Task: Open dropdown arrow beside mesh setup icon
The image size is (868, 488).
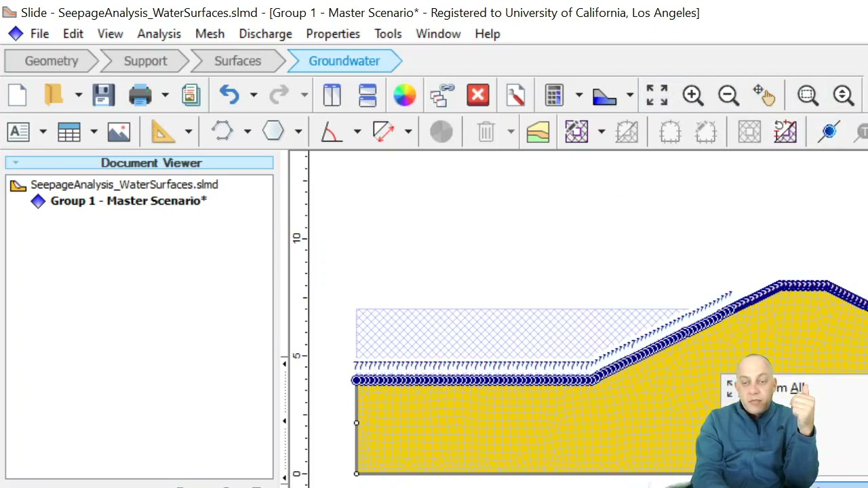Action: tap(601, 131)
